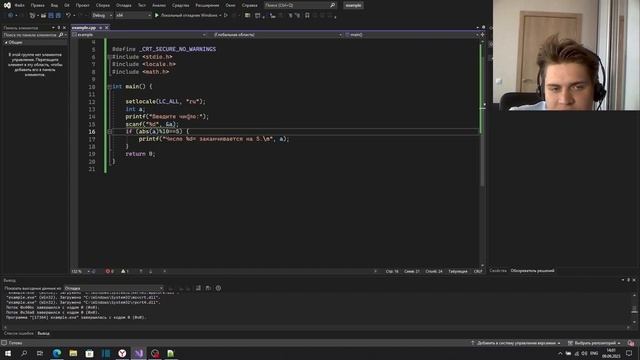Start without debugging using the outlined play icon

tap(226, 16)
